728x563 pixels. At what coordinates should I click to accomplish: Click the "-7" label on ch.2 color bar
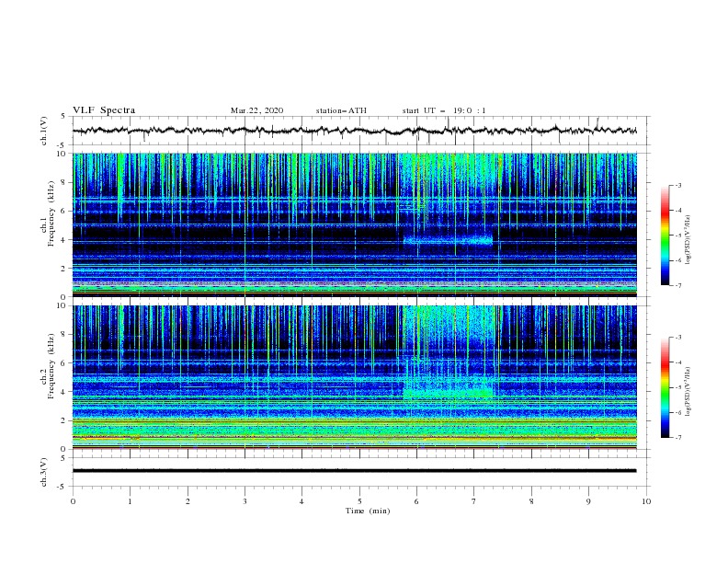(677, 438)
